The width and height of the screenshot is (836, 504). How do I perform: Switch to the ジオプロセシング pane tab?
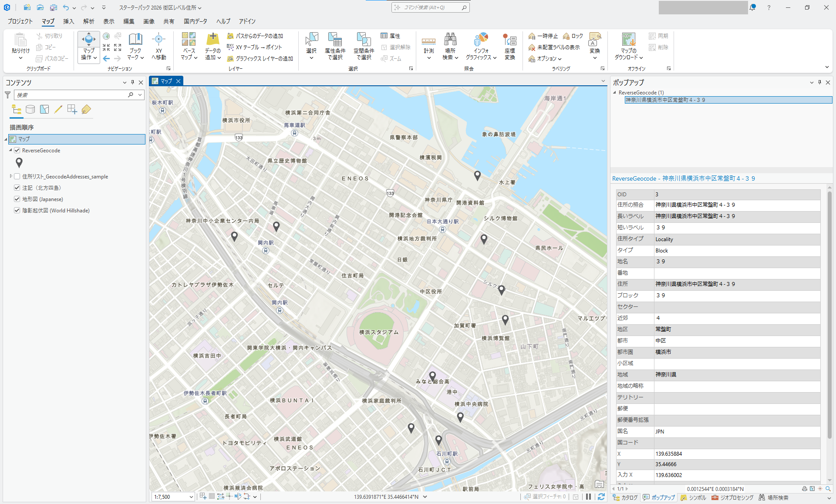pos(732,497)
